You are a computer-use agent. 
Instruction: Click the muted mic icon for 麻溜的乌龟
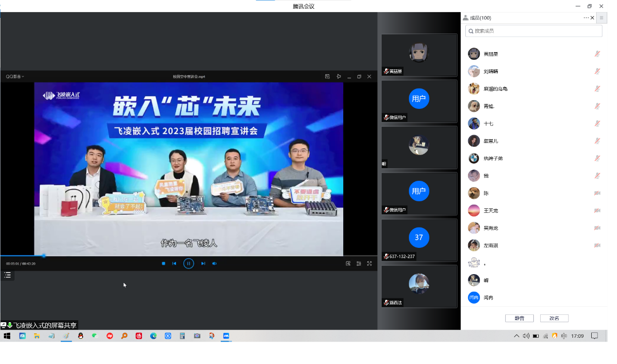[x=597, y=89]
